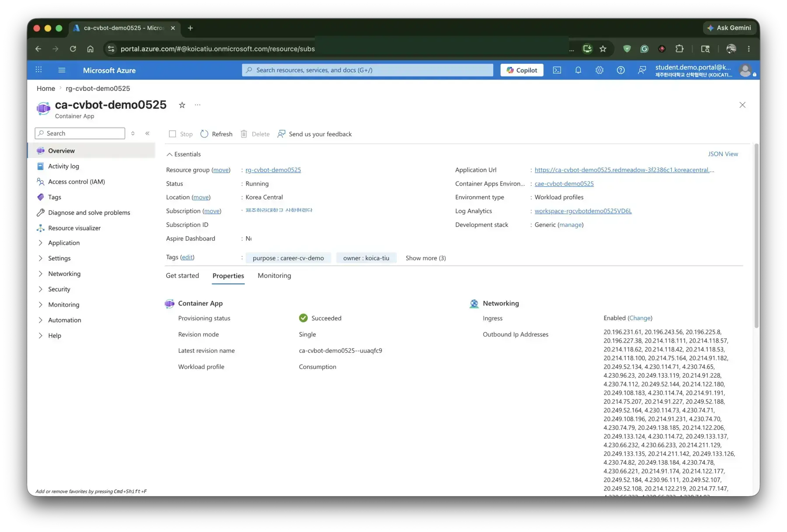Expand the Settings section
Screen dimensions: 787x532
[x=59, y=258]
